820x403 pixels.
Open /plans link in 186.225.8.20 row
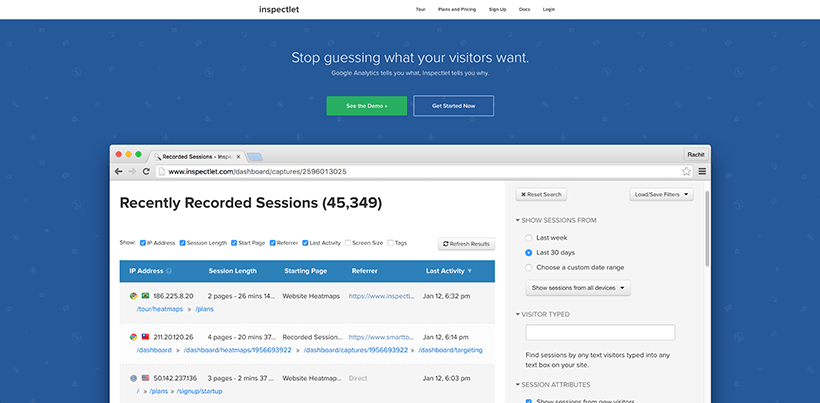point(204,309)
